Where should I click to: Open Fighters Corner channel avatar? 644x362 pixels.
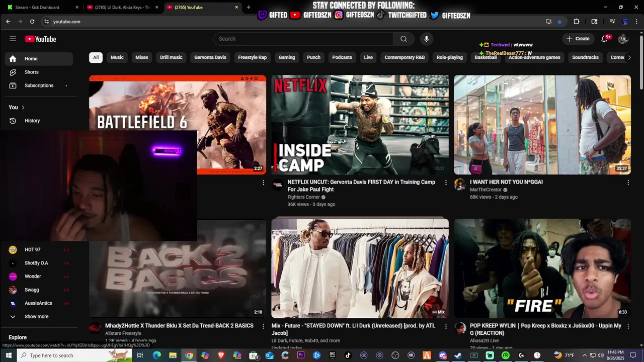click(278, 185)
